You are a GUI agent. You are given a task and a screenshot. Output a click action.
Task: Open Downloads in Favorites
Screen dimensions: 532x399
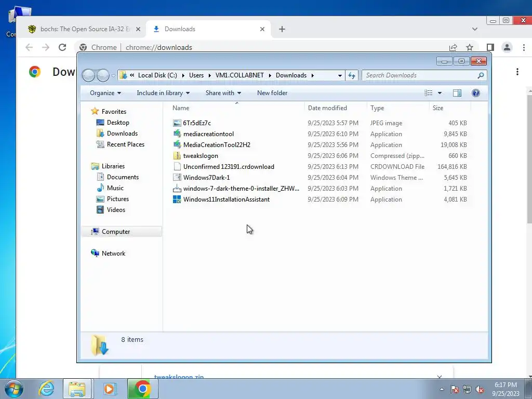tap(122, 134)
